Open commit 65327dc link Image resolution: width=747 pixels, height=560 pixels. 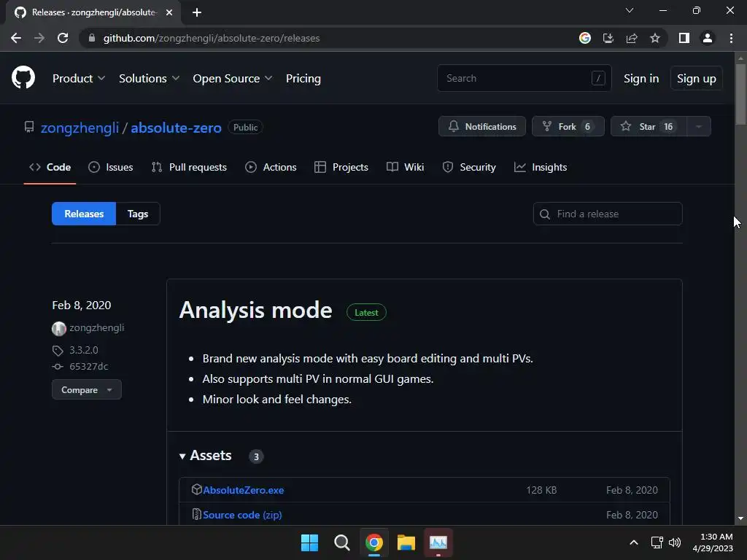(88, 366)
